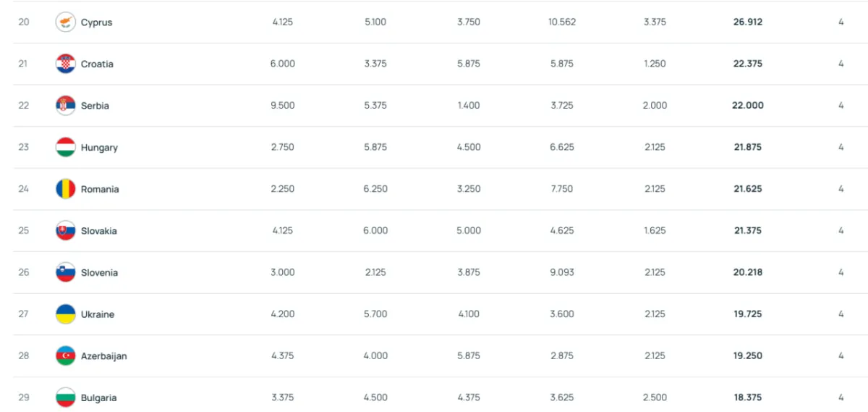Open the Azerbaijan country name link
The height and width of the screenshot is (412, 868).
pyautogui.click(x=104, y=356)
